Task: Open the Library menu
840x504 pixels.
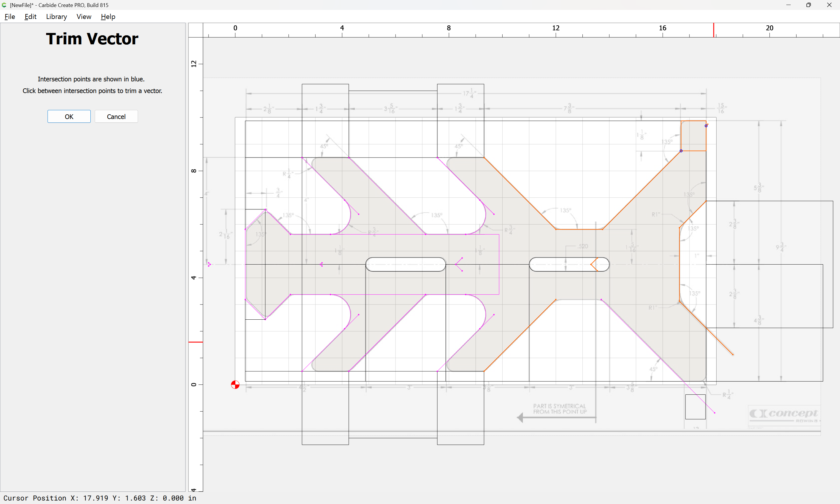Action: coord(56,17)
